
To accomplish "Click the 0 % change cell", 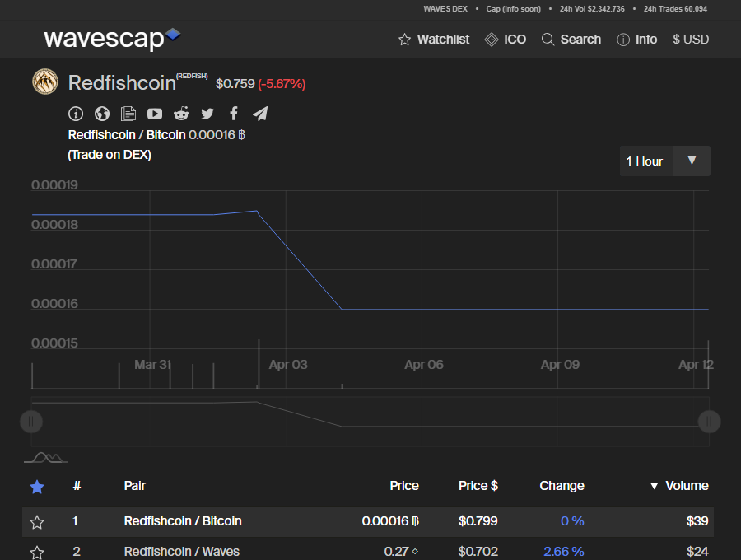I will 572,521.
